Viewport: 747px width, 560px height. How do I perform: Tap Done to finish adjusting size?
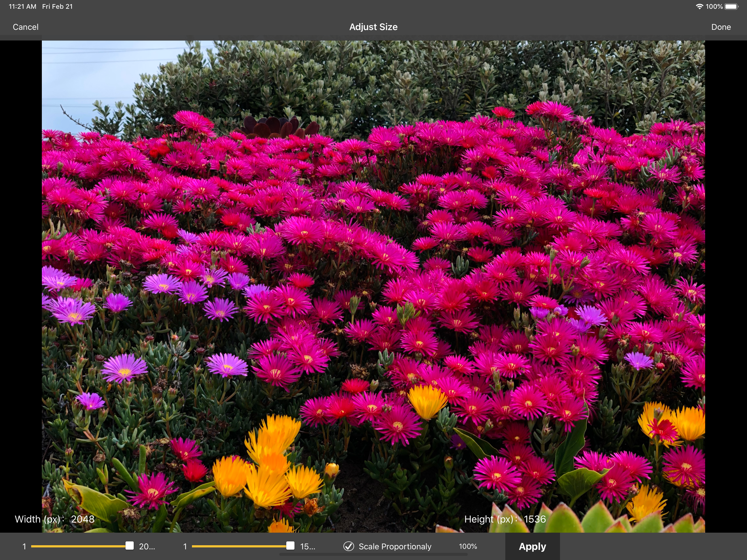coord(721,27)
